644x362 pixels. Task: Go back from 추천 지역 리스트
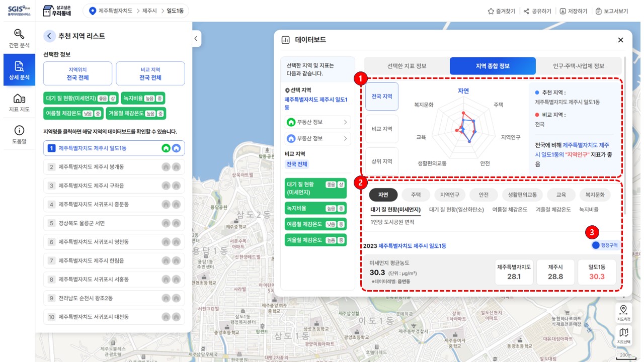point(49,36)
